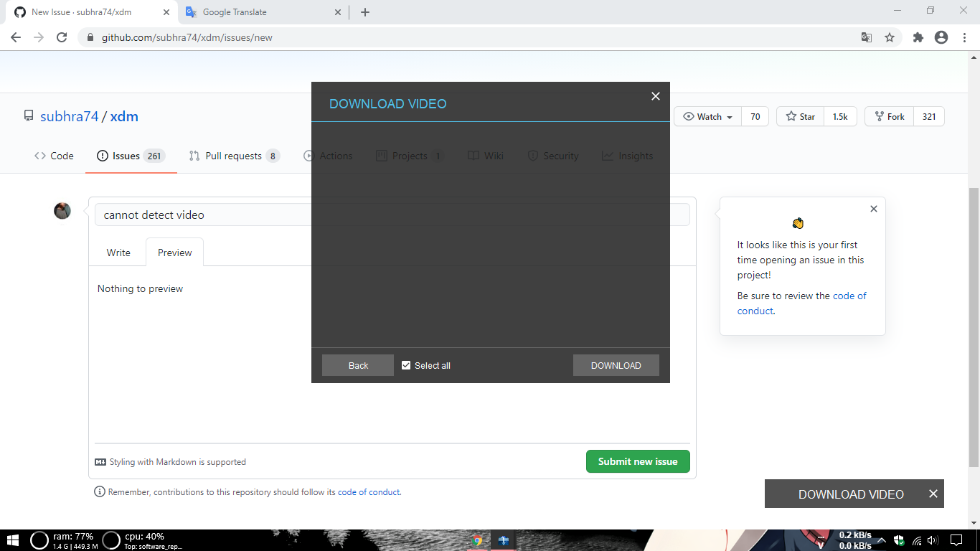
Task: Dismiss the floating DOWNLOAD VIDEO bar
Action: tap(933, 494)
